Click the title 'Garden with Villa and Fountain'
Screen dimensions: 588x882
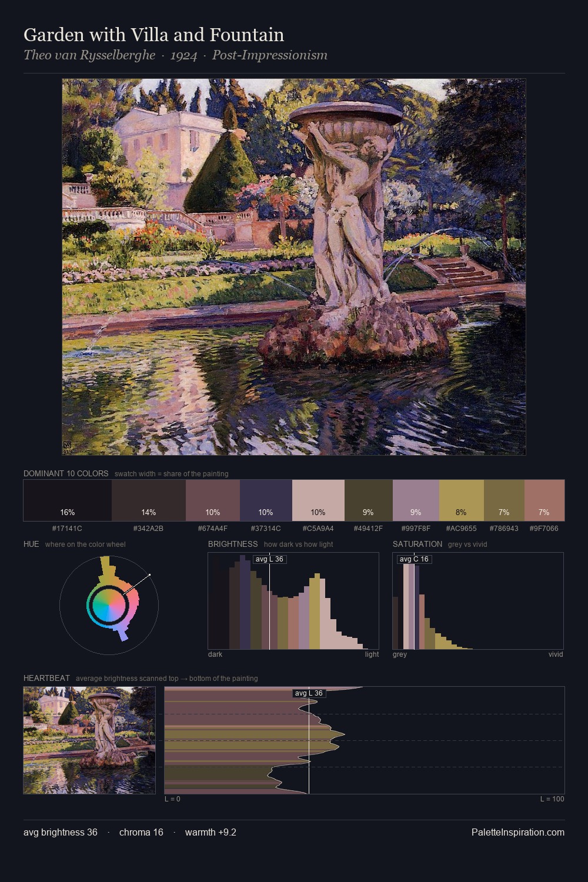coord(154,35)
